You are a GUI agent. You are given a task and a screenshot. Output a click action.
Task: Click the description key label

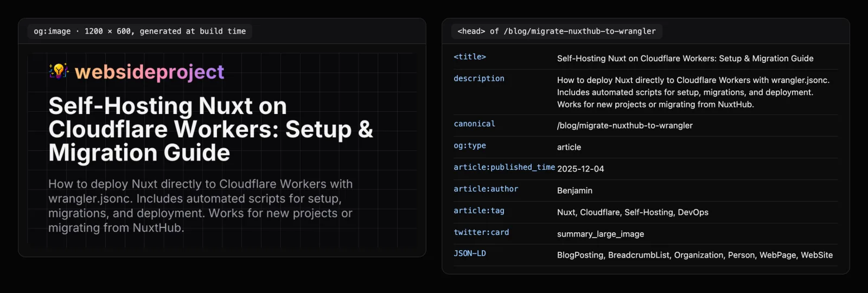(x=479, y=79)
